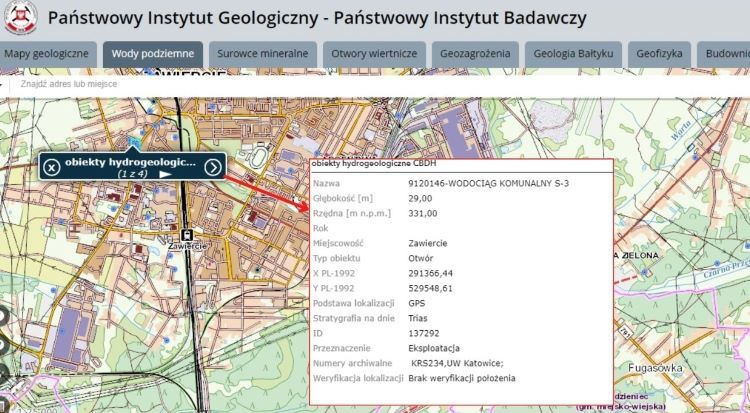Go to next popup result arrow
The height and width of the screenshot is (413, 750).
[213, 167]
